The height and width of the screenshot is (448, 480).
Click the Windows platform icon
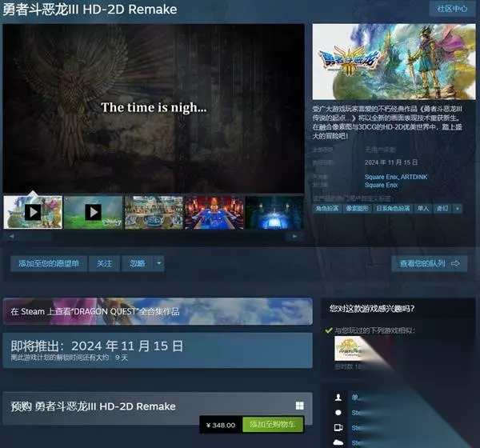click(x=300, y=406)
